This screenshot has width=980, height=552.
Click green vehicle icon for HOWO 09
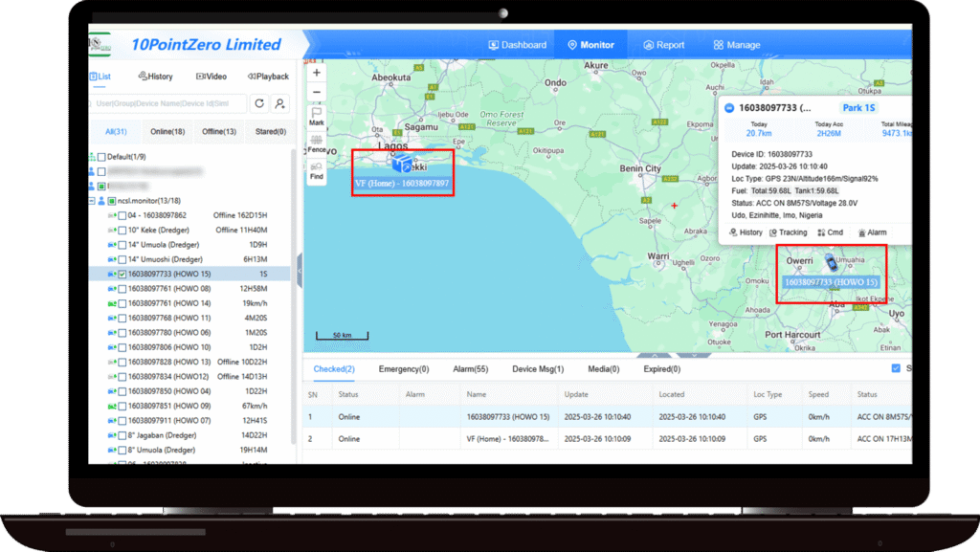tap(112, 406)
